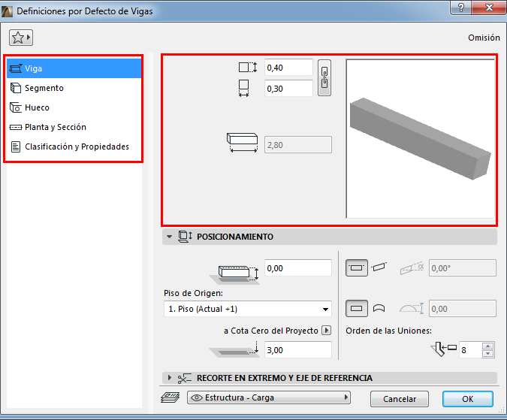
Task: Select the inclined beam option
Action: (379, 267)
